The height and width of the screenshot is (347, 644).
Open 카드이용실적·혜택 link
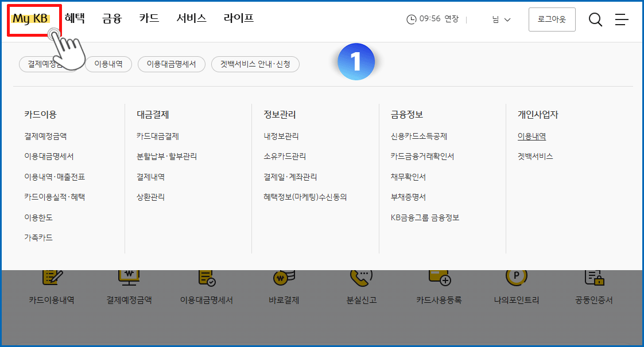pyautogui.click(x=55, y=197)
